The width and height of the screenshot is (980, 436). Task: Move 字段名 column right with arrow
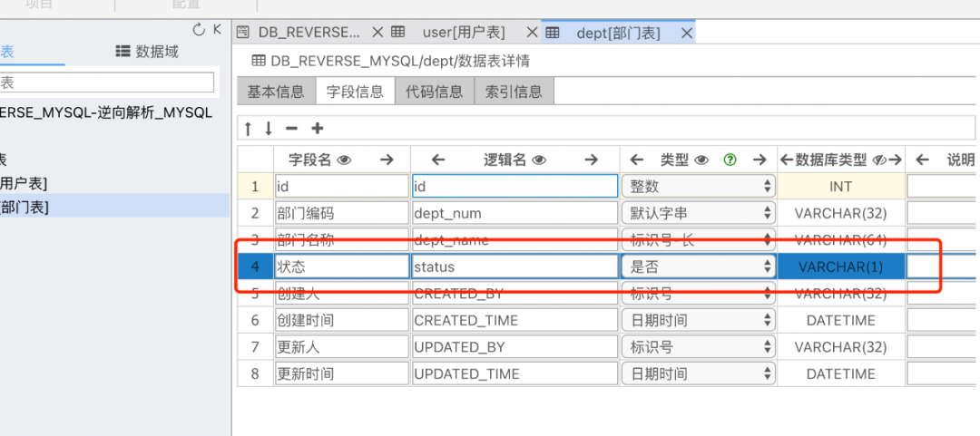click(x=387, y=160)
